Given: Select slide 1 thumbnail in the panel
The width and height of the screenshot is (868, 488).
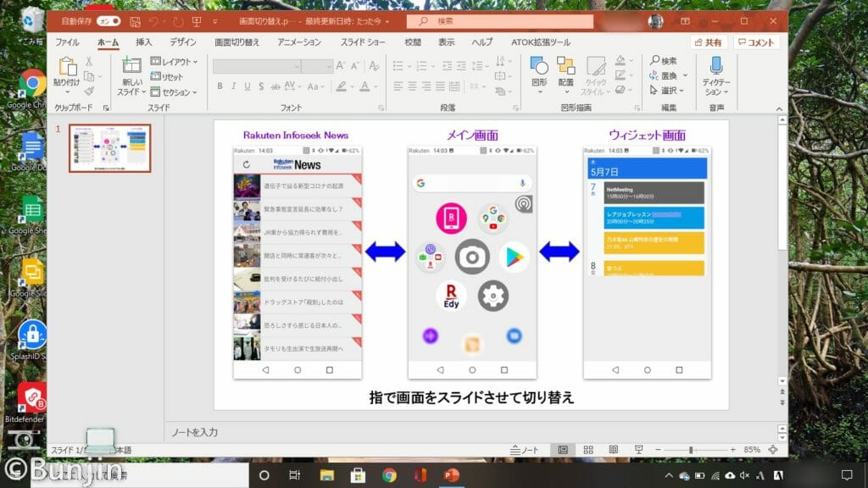Looking at the screenshot, I should (x=109, y=147).
